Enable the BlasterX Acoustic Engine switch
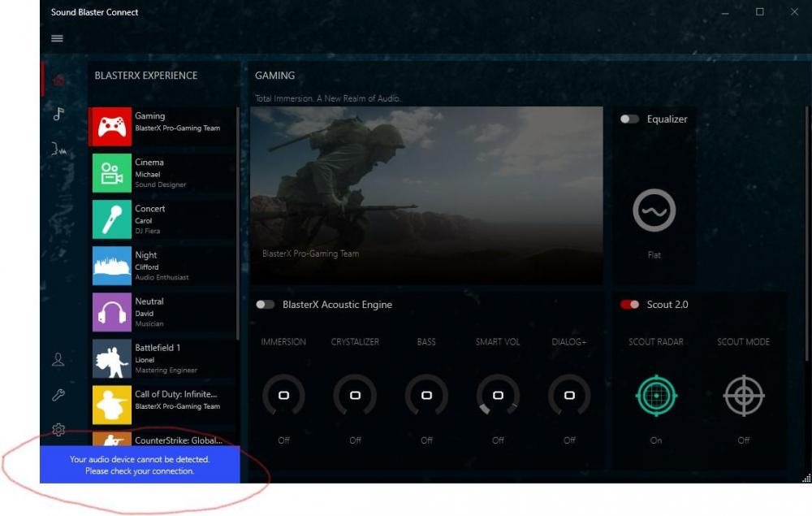Viewport: 812px width, 516px height. coord(266,305)
